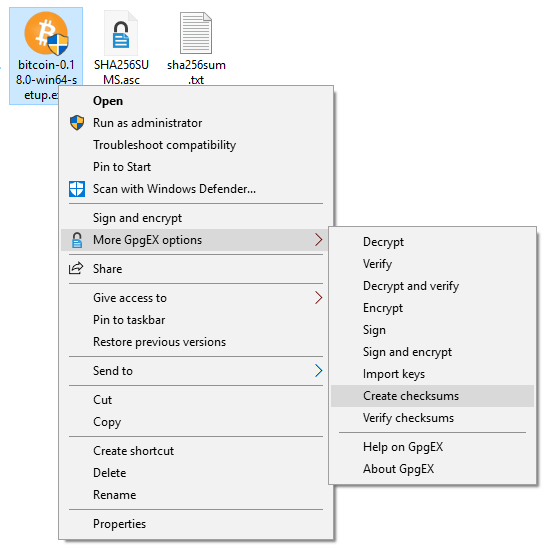Open Give access to entry
Viewport: 550px width, 556px height.
[196, 298]
